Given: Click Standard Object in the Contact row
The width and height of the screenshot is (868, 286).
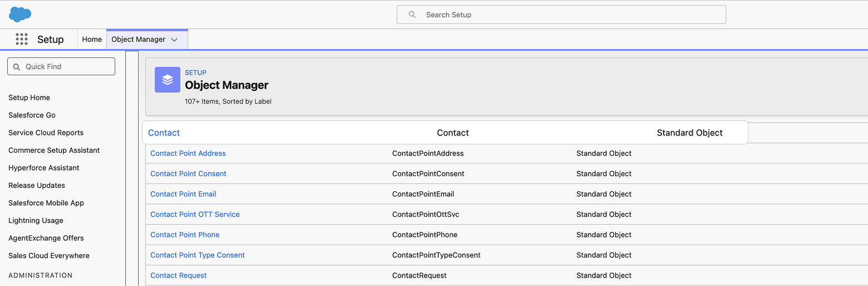Looking at the screenshot, I should [x=690, y=133].
